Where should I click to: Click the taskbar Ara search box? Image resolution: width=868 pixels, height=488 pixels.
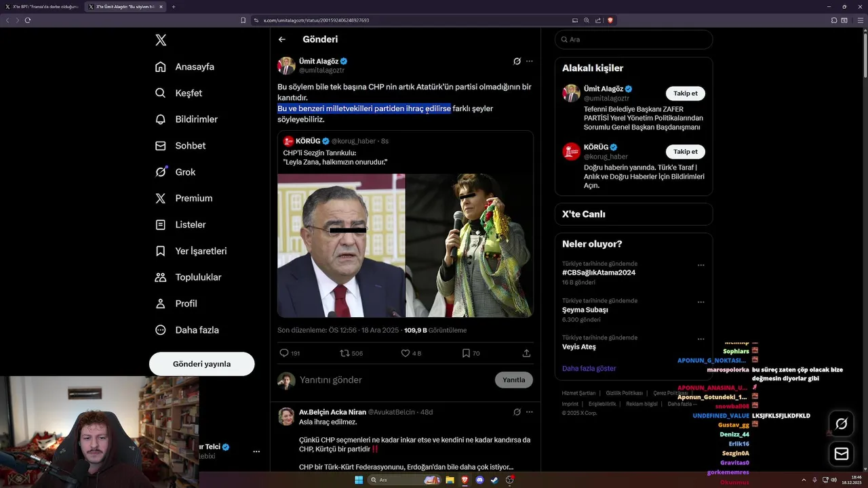403,480
